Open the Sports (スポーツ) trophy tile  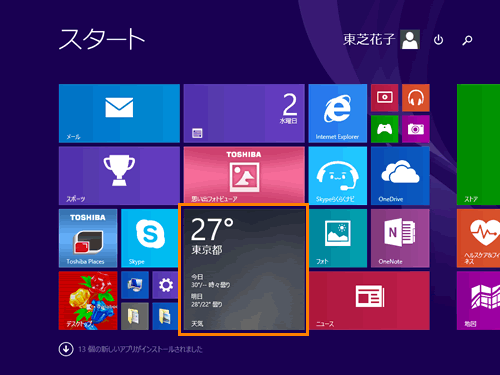119,176
